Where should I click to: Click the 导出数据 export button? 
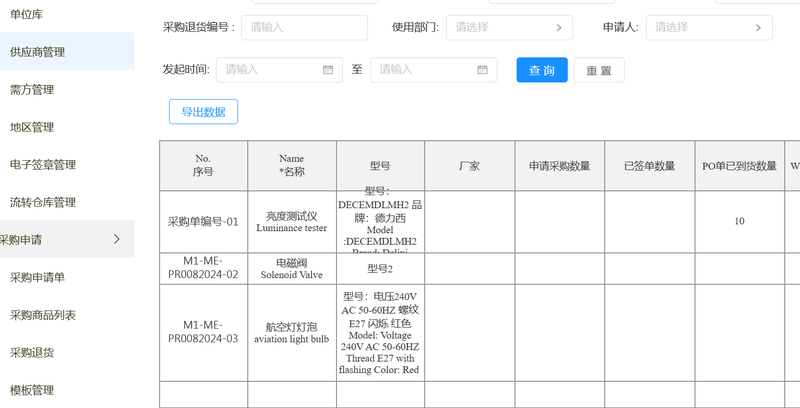(203, 112)
